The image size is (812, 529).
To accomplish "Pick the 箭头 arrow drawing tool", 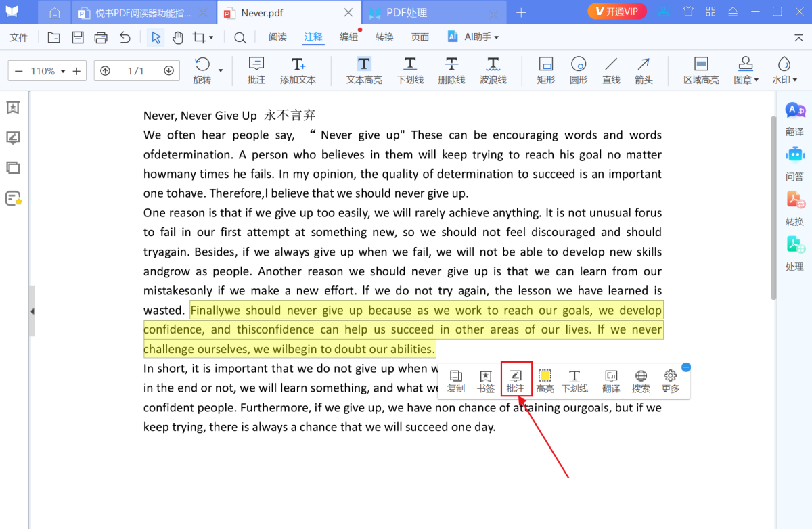I will tap(644, 70).
